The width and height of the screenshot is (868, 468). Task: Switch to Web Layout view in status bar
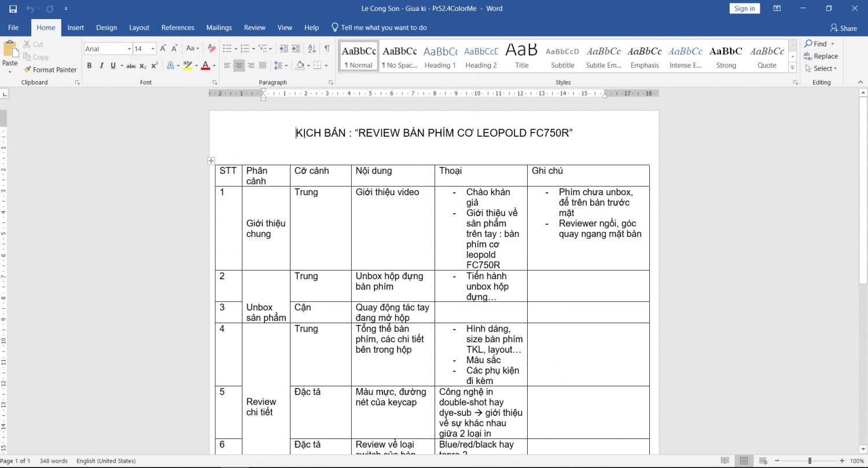coord(763,461)
